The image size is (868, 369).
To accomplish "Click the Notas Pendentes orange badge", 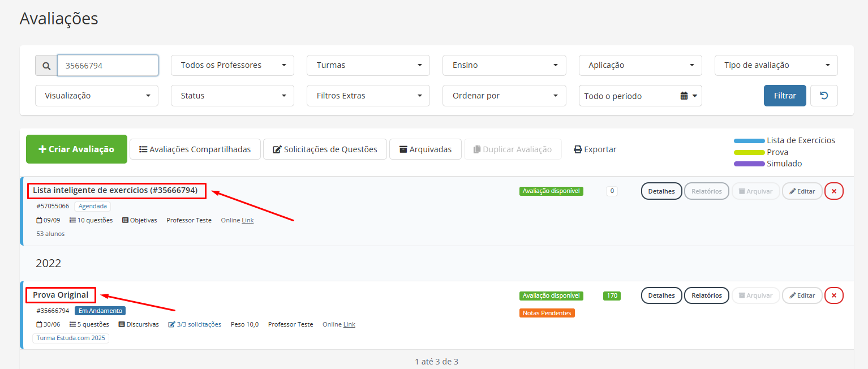I will pyautogui.click(x=547, y=313).
